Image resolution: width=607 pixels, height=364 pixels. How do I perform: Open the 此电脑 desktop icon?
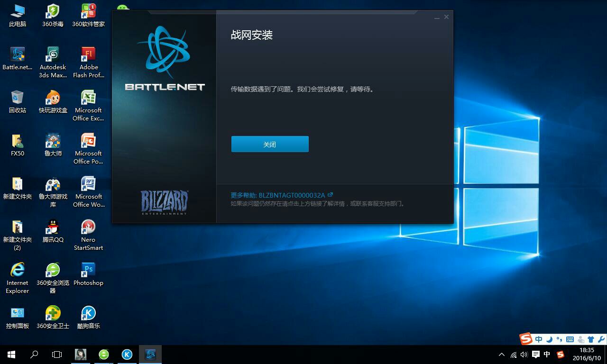pos(18,16)
